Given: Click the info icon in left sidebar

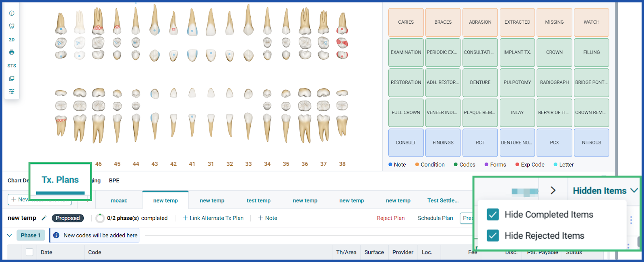Looking at the screenshot, I should click(x=12, y=13).
